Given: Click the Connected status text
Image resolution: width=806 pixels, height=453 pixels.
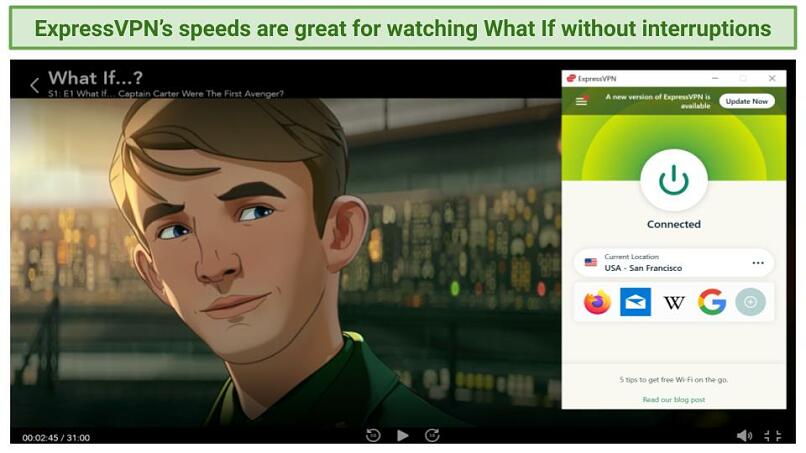Looking at the screenshot, I should click(673, 224).
